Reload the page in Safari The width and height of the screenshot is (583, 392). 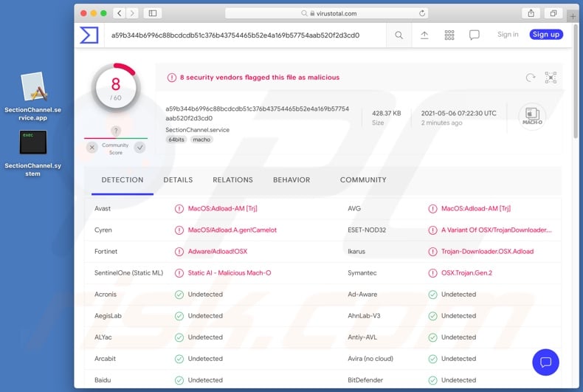click(421, 13)
